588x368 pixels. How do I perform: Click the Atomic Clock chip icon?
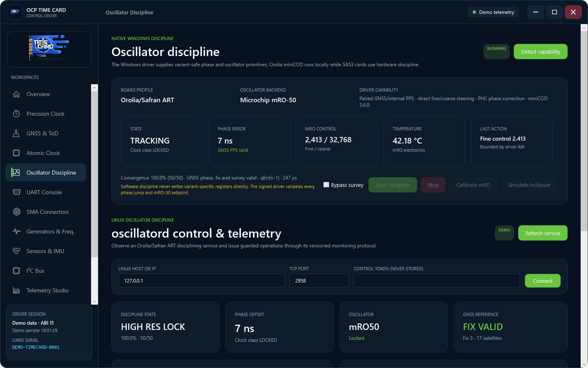[16, 153]
